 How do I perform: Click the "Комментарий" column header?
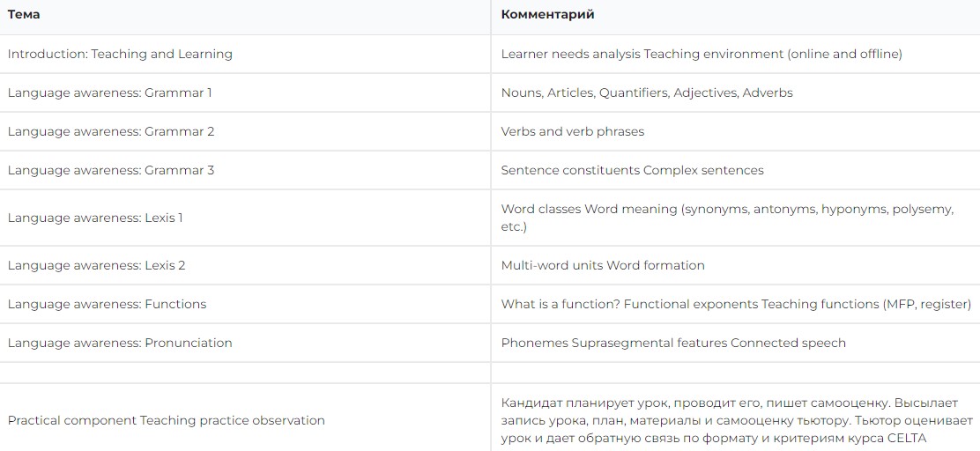coord(547,15)
